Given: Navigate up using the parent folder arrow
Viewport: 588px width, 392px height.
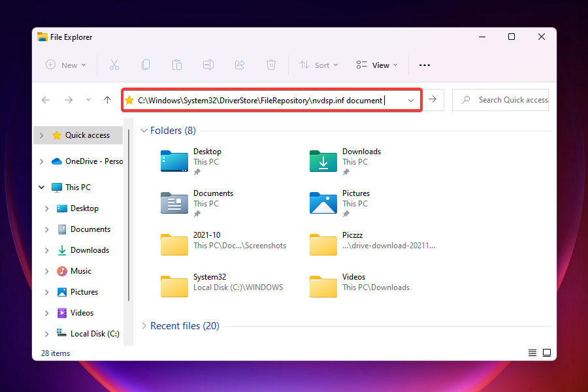Looking at the screenshot, I should 107,99.
